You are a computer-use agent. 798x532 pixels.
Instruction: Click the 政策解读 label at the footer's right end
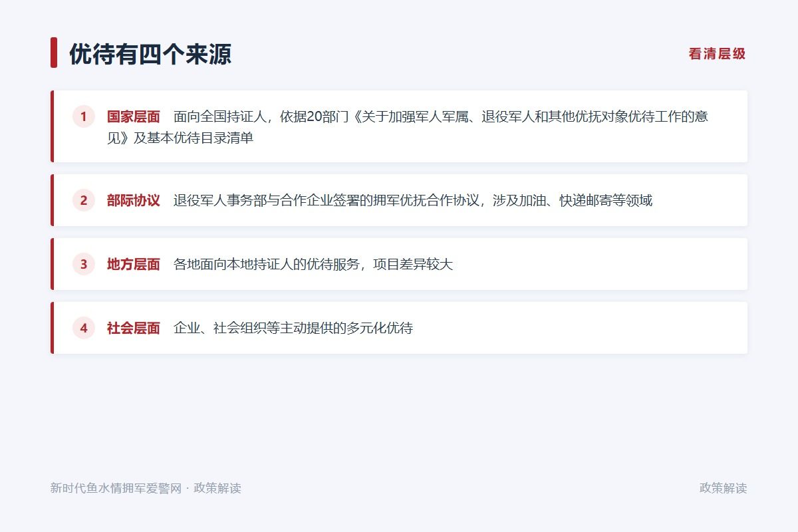click(724, 488)
